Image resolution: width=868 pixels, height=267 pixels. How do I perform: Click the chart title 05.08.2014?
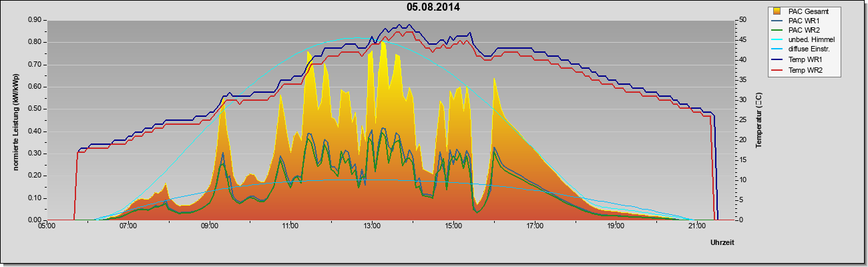click(433, 7)
